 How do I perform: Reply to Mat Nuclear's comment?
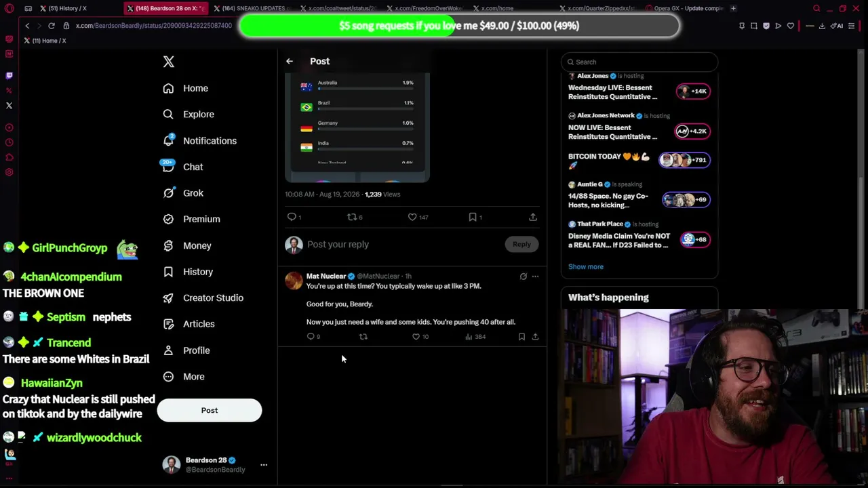coord(311,337)
